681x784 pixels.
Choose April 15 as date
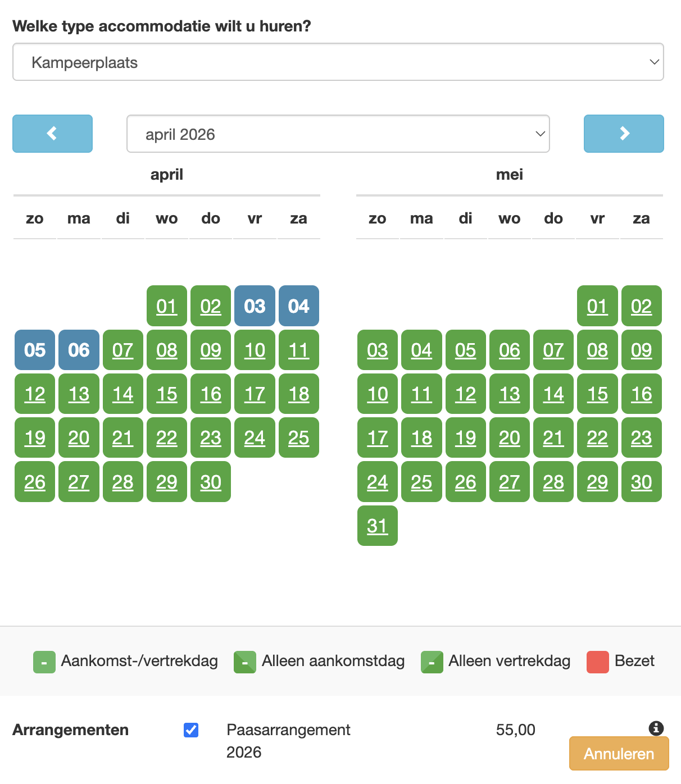tap(167, 394)
